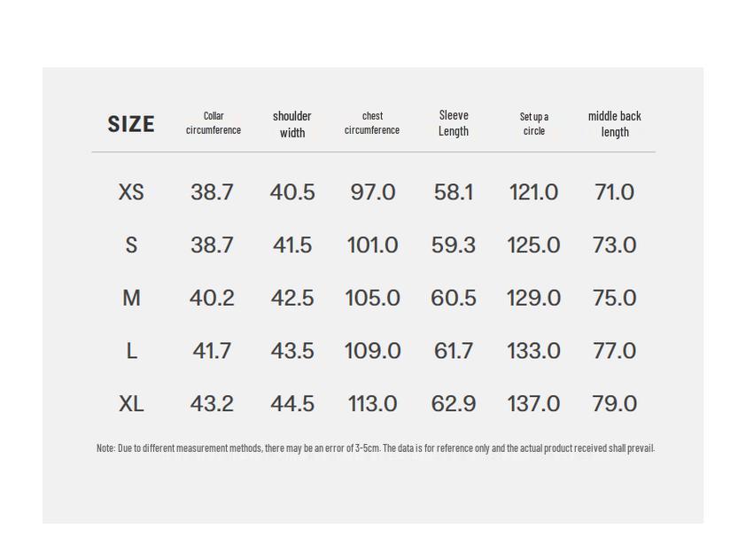Image resolution: width=746 pixels, height=560 pixels.
Task: Click the SIZE column header
Action: tap(131, 124)
